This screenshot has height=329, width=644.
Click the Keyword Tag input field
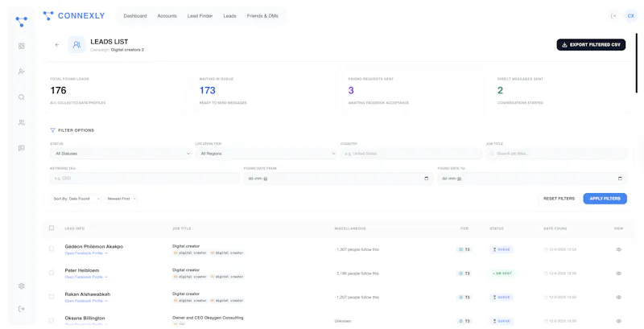point(145,178)
